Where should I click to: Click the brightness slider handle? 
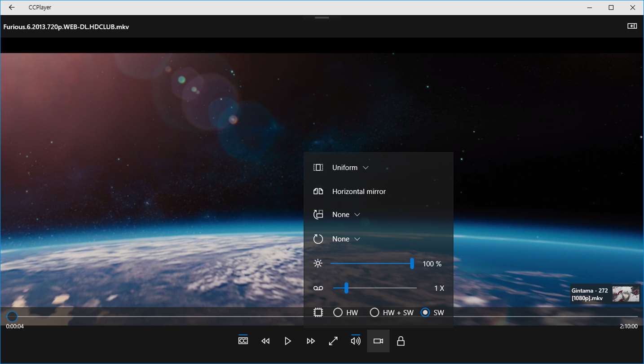click(412, 264)
